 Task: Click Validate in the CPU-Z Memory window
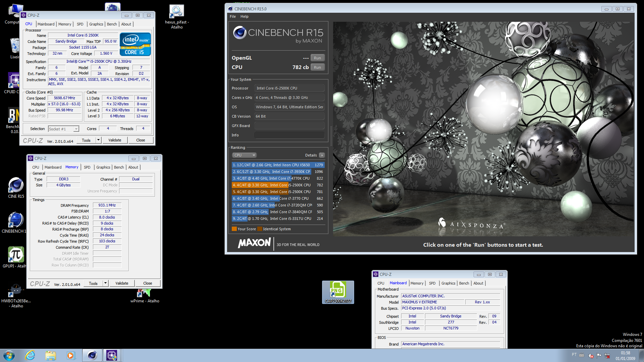pos(122,283)
